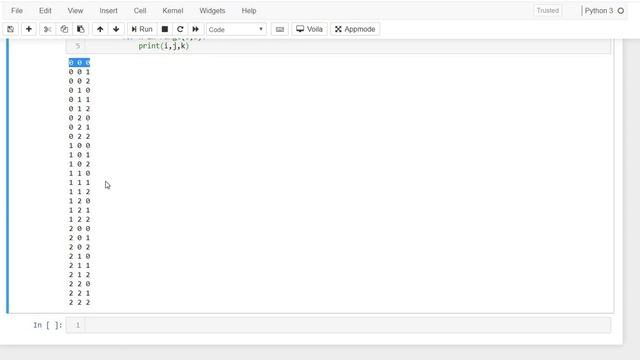Open the View menu
Image resolution: width=640 pixels, height=360 pixels.
(x=75, y=11)
